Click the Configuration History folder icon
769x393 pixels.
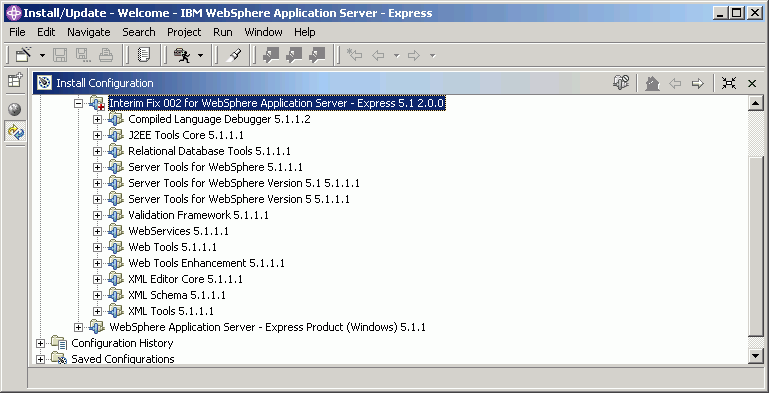tap(59, 342)
